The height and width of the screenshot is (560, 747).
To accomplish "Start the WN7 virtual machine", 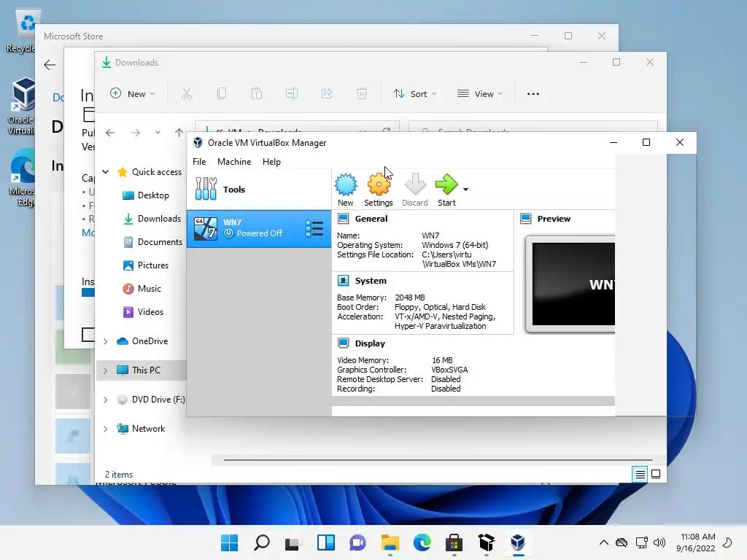I will (x=446, y=190).
